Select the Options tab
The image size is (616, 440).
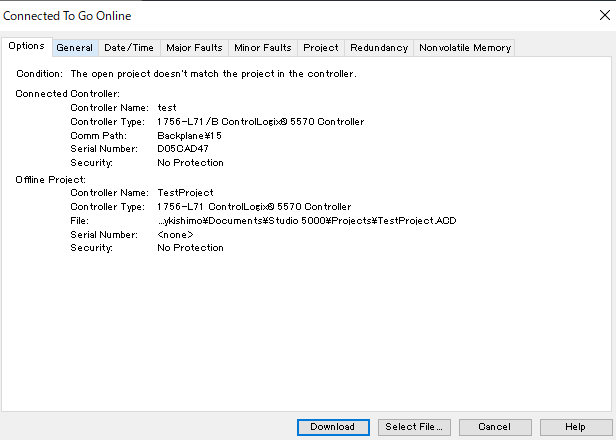click(26, 46)
